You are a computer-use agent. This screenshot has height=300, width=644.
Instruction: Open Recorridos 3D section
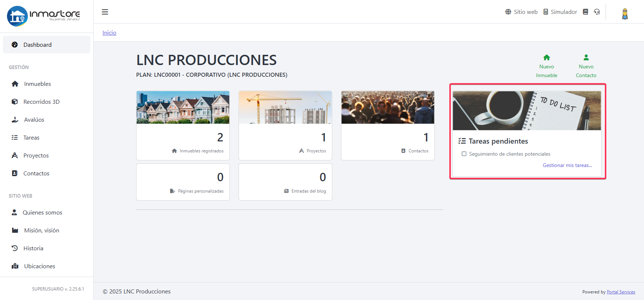pyautogui.click(x=46, y=102)
